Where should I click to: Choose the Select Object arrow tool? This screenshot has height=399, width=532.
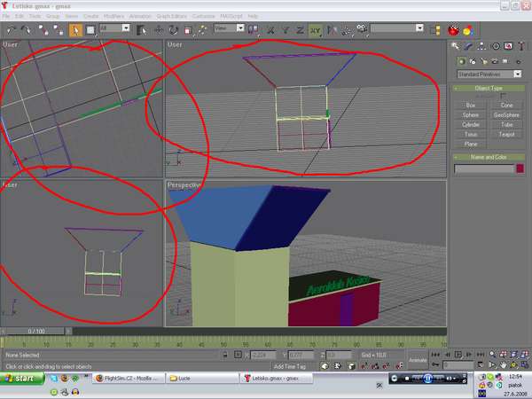75,30
